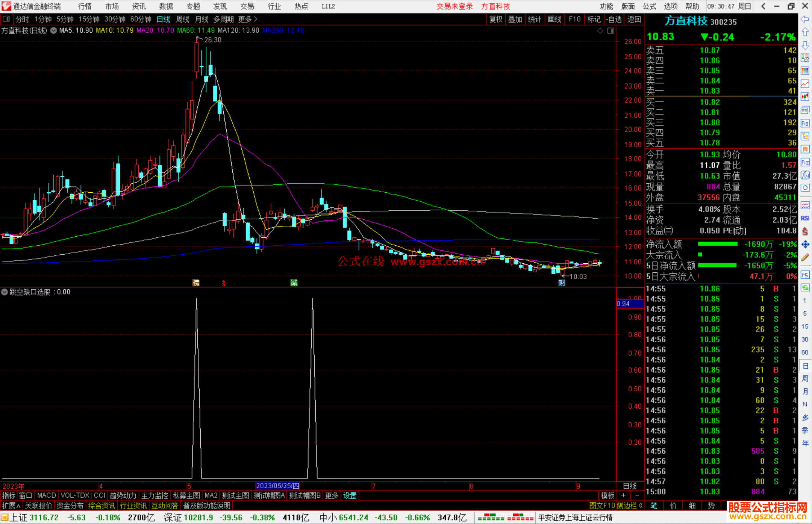Toggle the MA indicator circle beside 方直科技(日线)

coord(54,30)
